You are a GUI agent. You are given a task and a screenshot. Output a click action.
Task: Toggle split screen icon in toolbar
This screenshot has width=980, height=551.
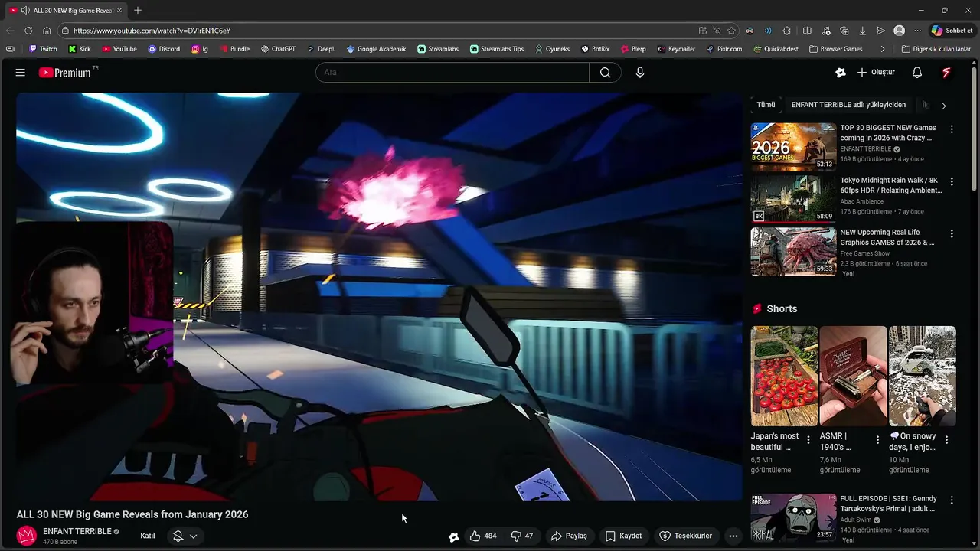(x=807, y=31)
